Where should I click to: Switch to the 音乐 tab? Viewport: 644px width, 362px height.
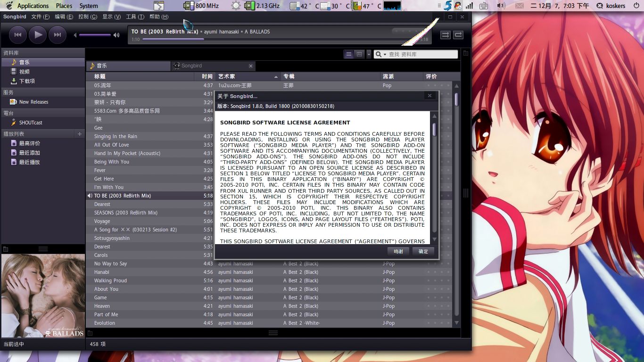[128, 66]
